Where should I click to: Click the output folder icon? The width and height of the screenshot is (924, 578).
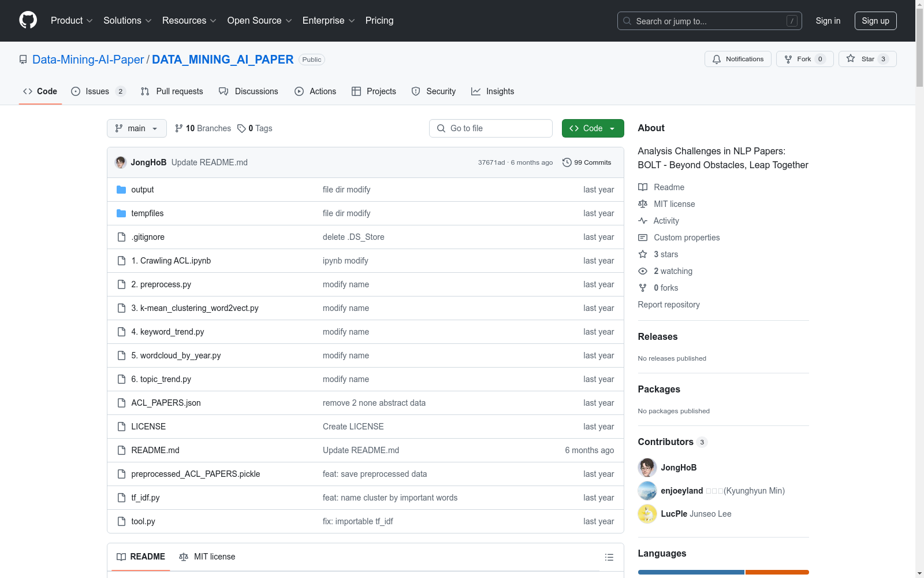pyautogui.click(x=121, y=190)
